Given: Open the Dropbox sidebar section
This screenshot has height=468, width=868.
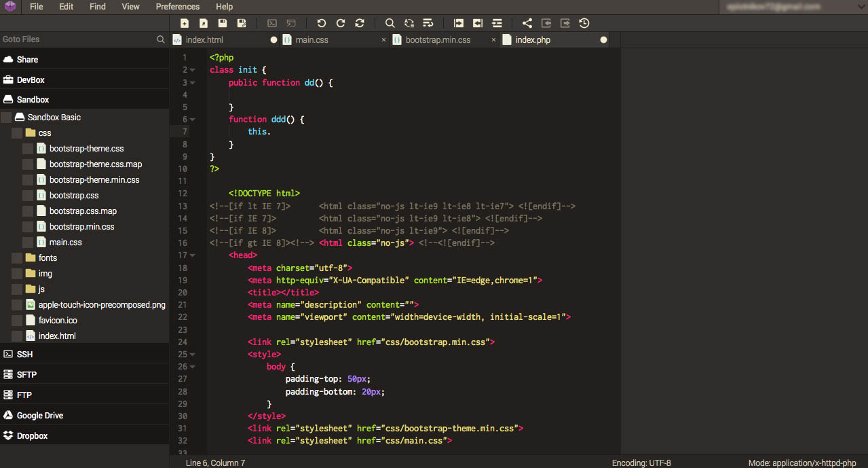Looking at the screenshot, I should (84, 435).
